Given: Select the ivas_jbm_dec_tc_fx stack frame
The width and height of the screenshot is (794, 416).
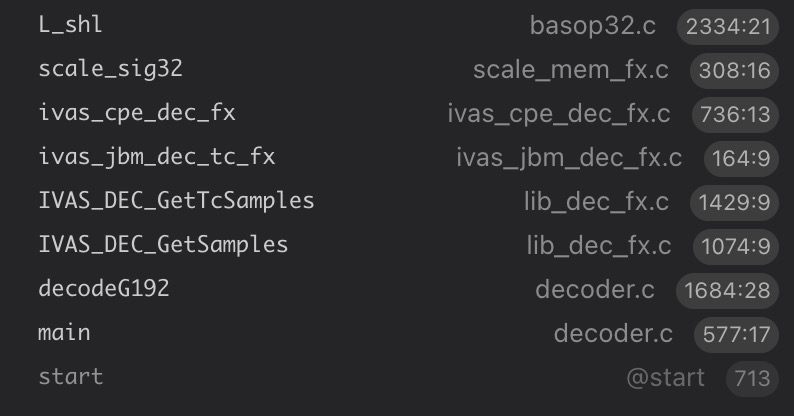Looking at the screenshot, I should tap(156, 157).
